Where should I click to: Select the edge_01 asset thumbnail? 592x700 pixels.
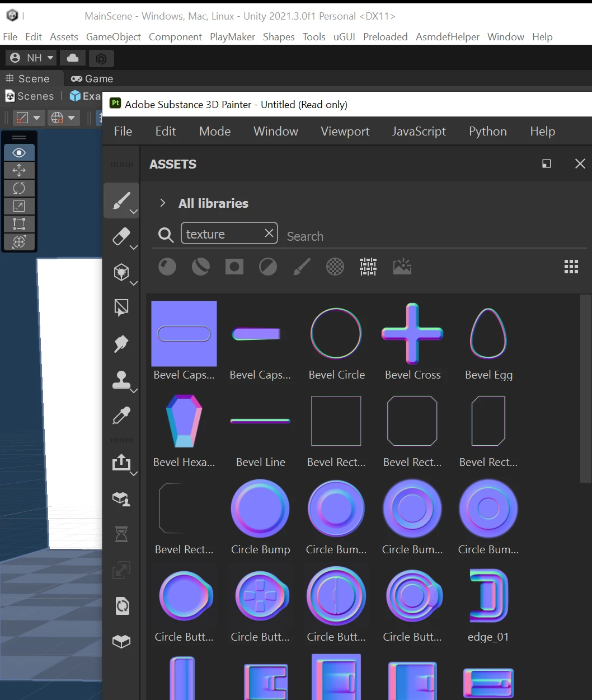pyautogui.click(x=488, y=596)
